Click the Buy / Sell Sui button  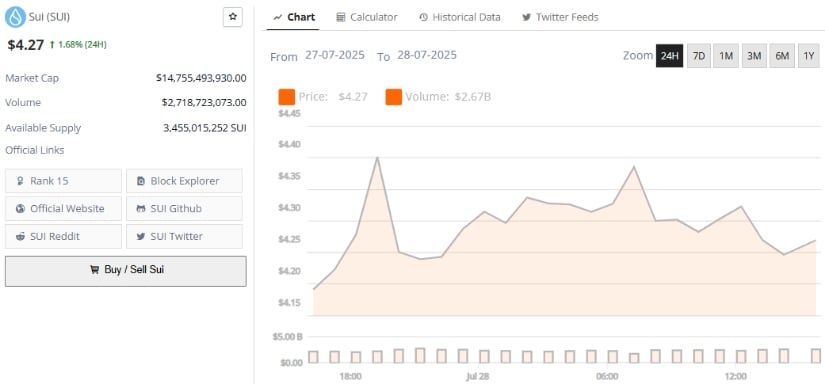tap(126, 271)
